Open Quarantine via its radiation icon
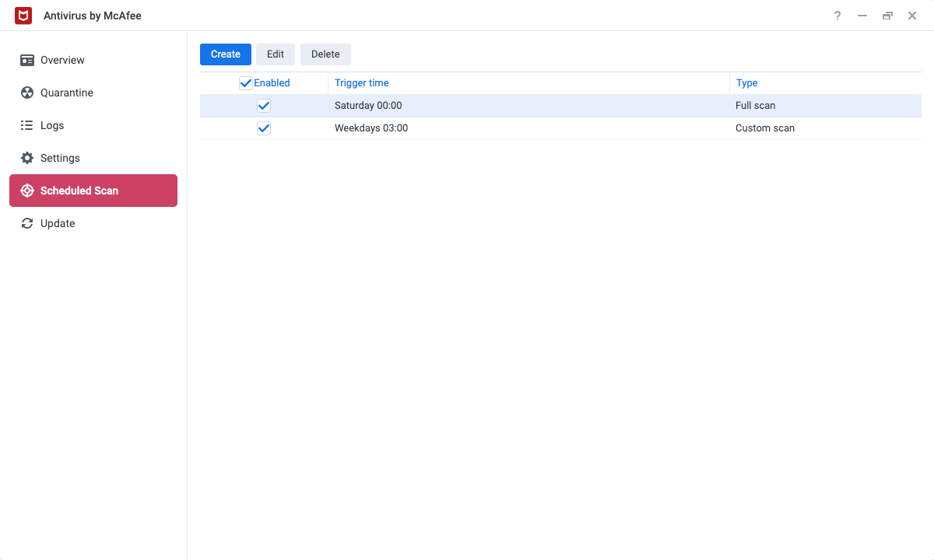This screenshot has width=934, height=560. (x=27, y=93)
